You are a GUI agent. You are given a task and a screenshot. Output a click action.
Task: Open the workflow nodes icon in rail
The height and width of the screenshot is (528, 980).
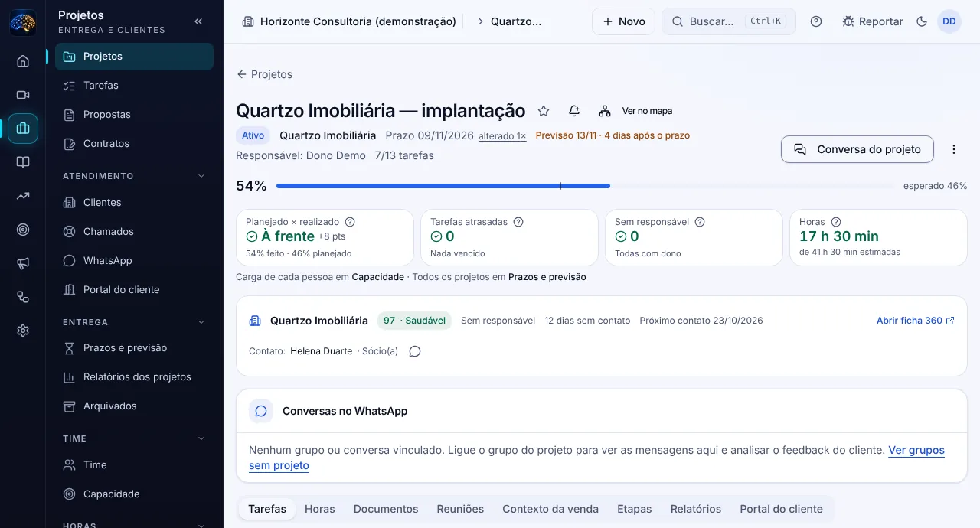click(23, 297)
